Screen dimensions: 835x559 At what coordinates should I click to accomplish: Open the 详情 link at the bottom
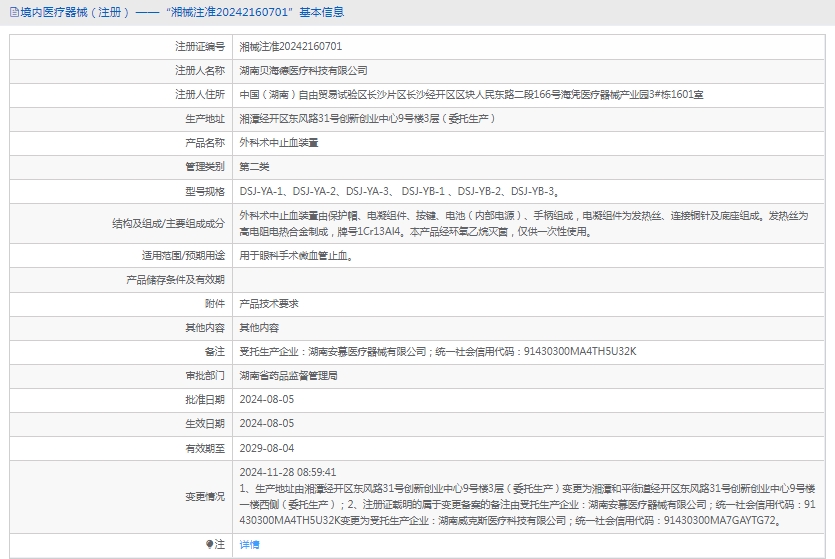pos(249,545)
